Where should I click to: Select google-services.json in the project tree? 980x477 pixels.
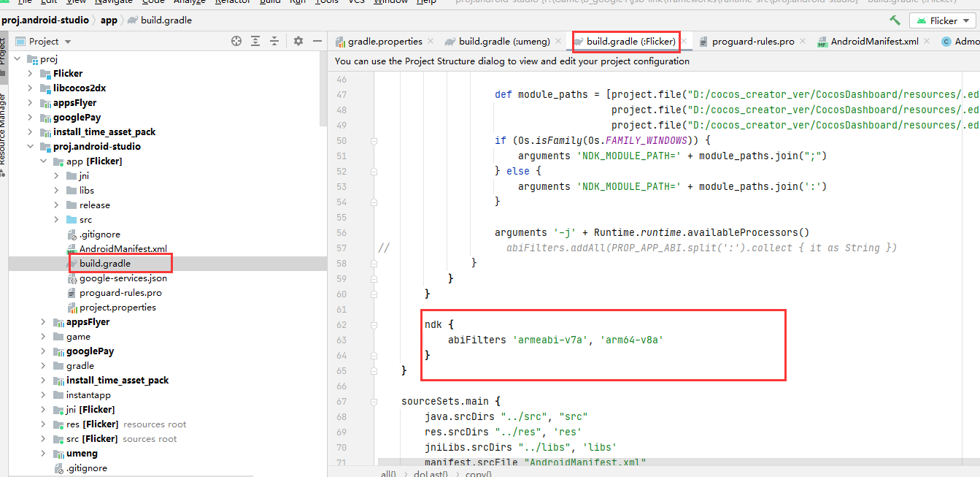[x=123, y=278]
